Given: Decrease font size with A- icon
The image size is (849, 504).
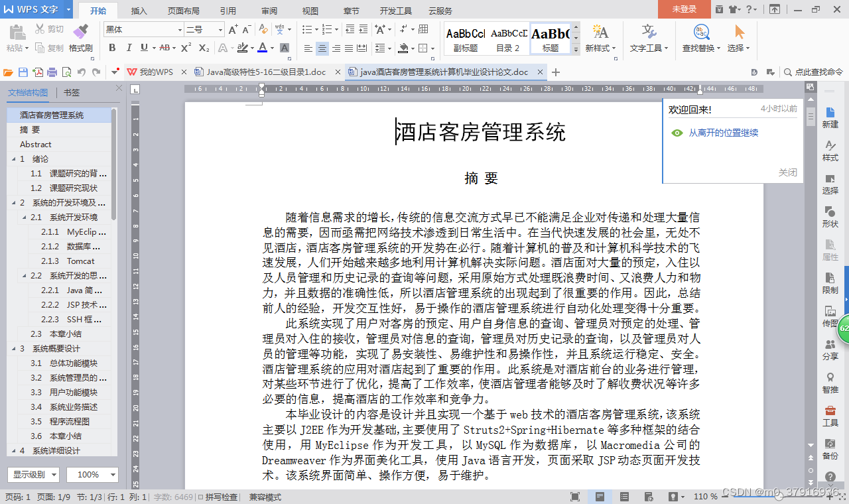Looking at the screenshot, I should tap(247, 30).
